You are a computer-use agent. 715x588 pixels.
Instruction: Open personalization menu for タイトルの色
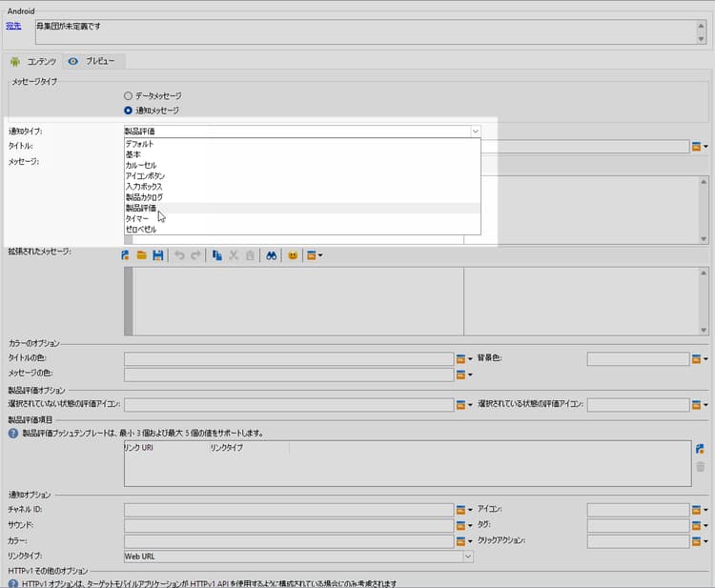coord(464,359)
